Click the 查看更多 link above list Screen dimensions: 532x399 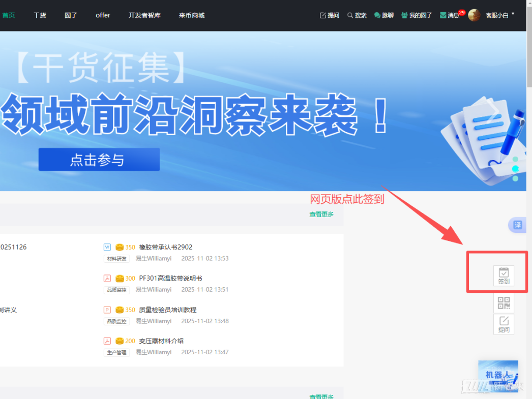point(321,214)
